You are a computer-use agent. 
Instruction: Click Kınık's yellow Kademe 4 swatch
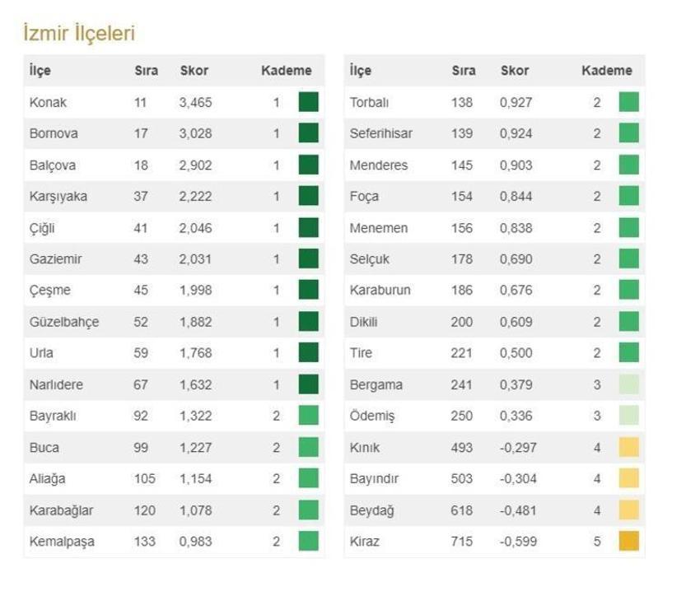pyautogui.click(x=629, y=447)
